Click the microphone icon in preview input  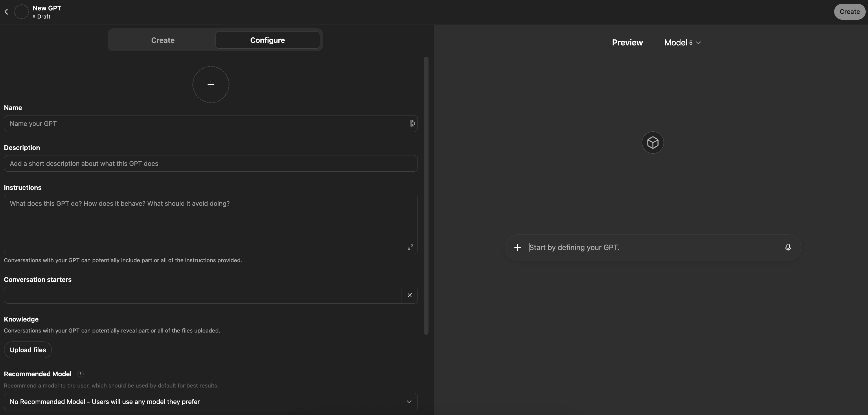pos(788,248)
